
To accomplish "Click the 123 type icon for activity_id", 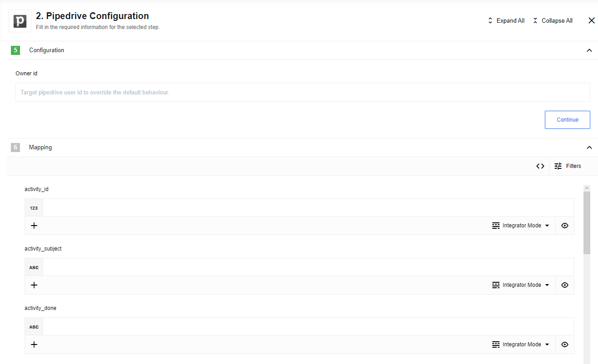I will pos(34,208).
